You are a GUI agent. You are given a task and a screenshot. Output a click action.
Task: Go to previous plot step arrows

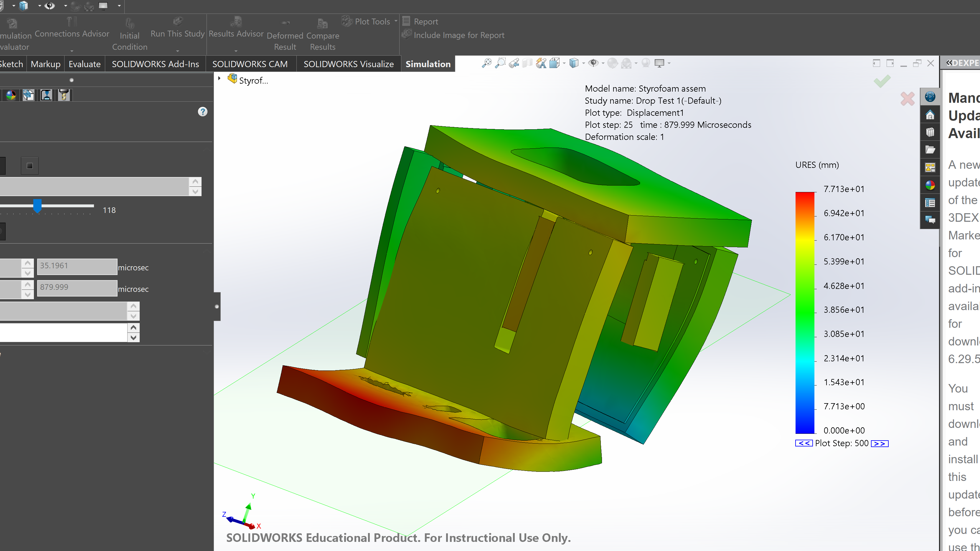coord(804,444)
